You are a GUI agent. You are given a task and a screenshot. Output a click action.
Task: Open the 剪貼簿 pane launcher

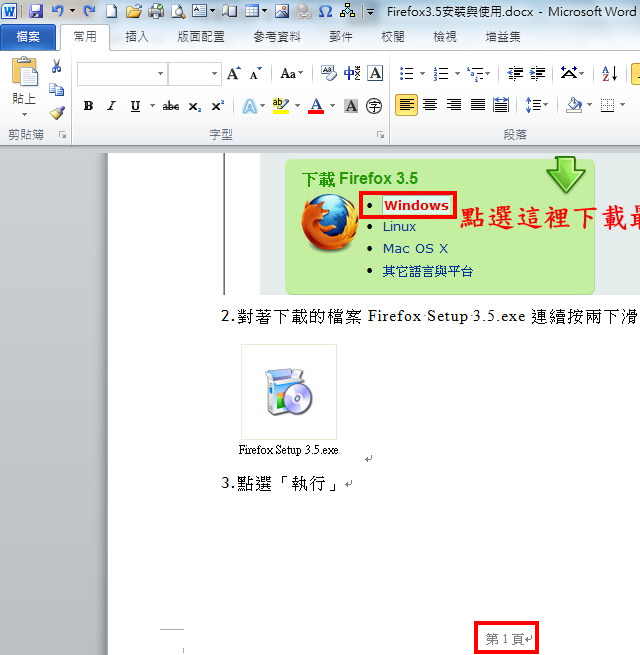(62, 135)
